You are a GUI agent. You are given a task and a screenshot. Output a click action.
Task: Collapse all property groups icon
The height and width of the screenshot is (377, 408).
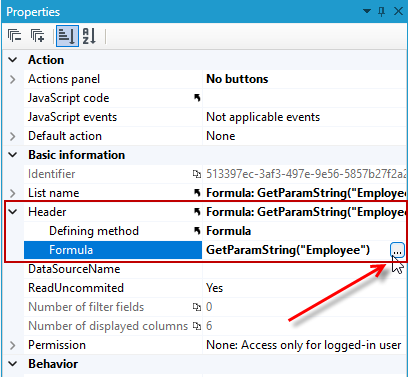click(14, 36)
